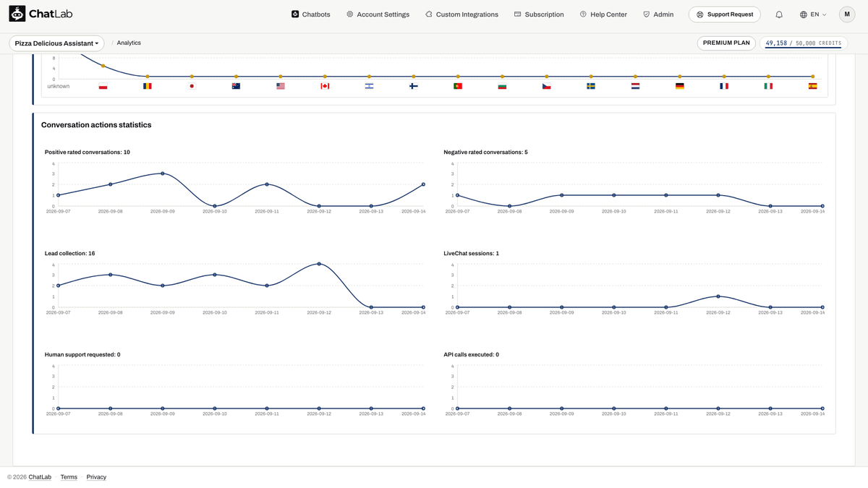Open the EN language dropdown
The width and height of the screenshot is (868, 488).
pos(814,14)
